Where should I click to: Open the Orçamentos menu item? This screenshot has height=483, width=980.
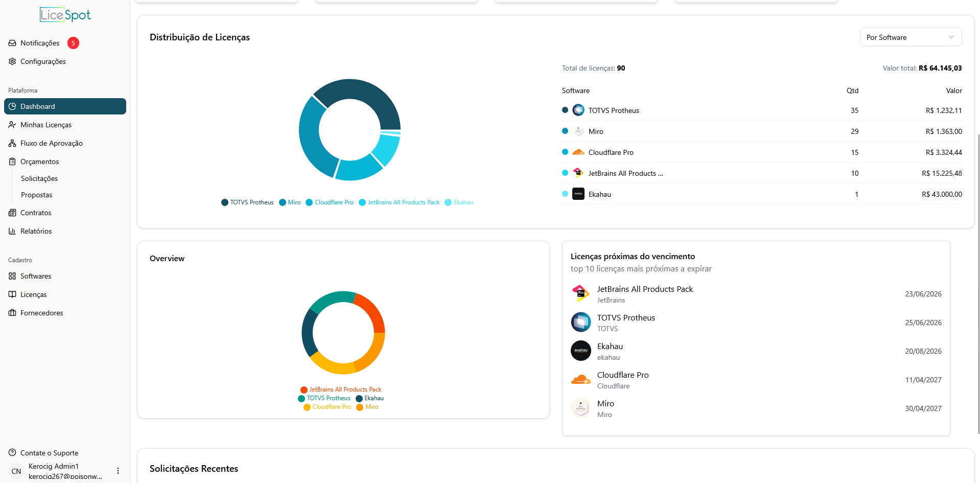coord(65,162)
